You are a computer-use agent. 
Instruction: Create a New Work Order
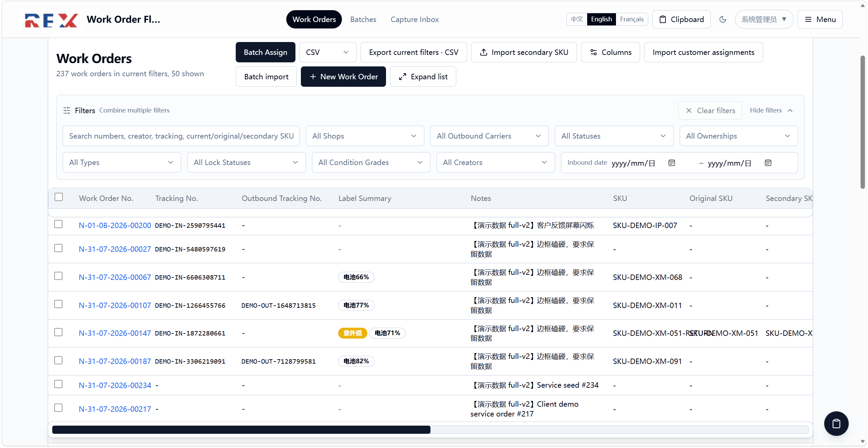coord(343,77)
